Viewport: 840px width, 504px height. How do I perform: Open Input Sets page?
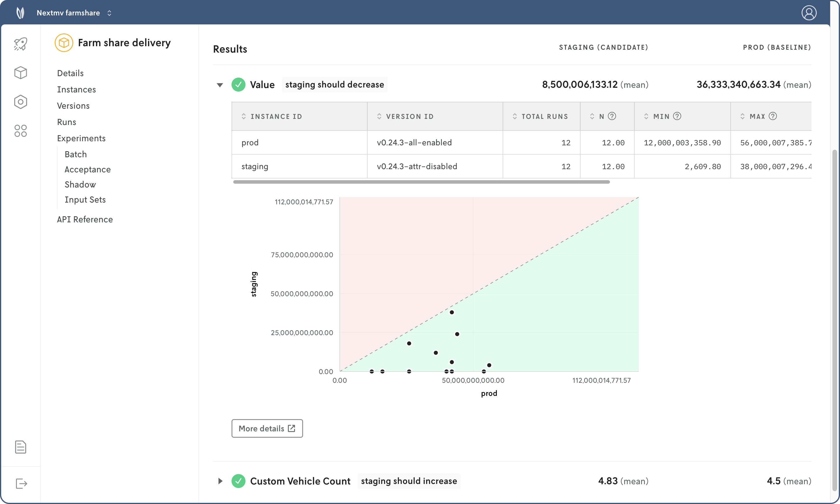tap(85, 200)
